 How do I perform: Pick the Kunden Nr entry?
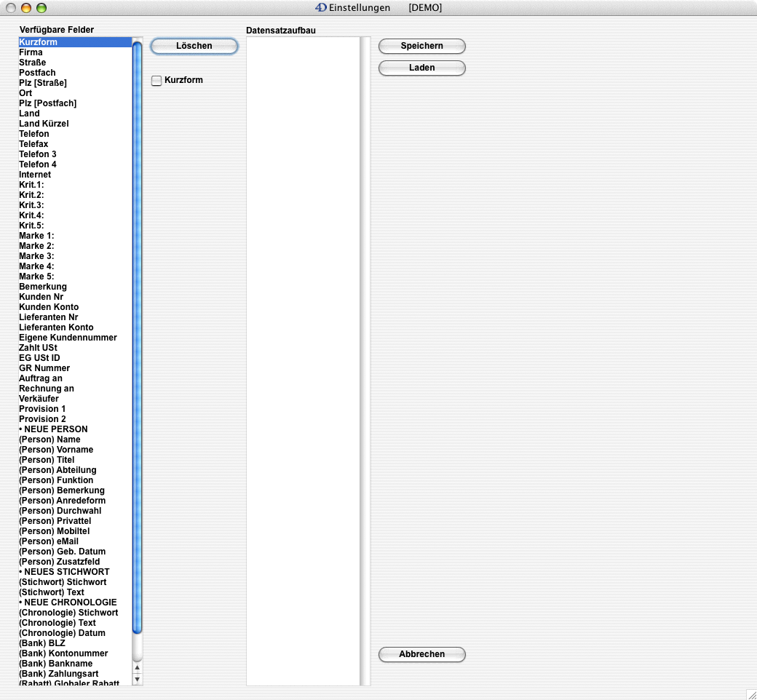(41, 297)
